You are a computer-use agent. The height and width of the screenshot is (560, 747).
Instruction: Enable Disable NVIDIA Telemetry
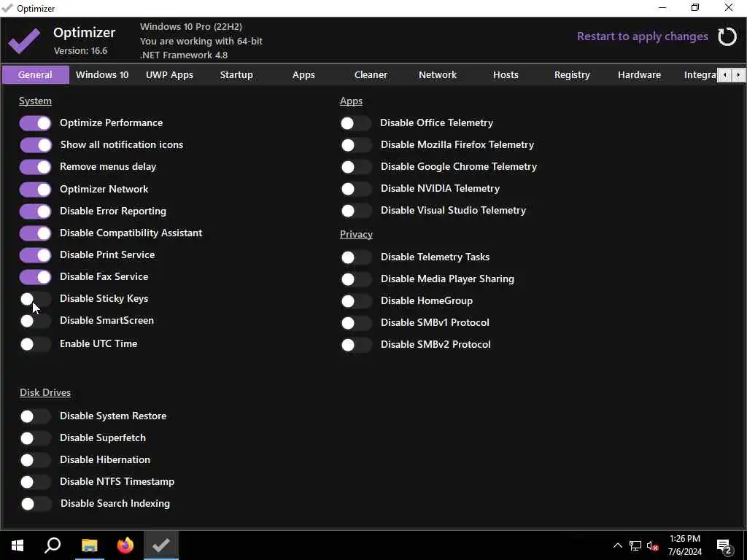pyautogui.click(x=356, y=189)
